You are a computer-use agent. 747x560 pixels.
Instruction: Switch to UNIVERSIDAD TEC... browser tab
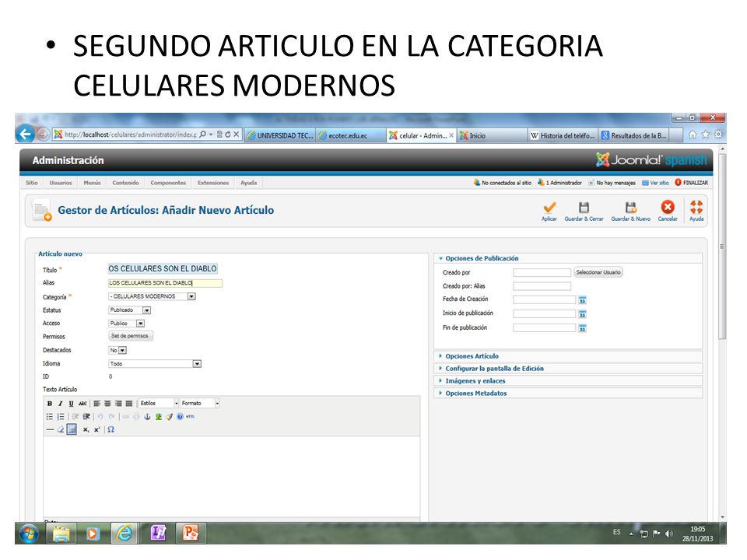[x=280, y=135]
